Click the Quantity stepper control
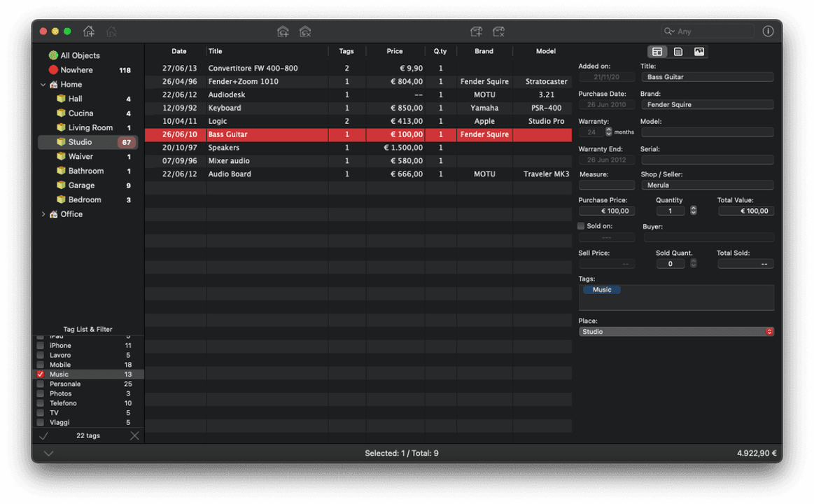 [694, 211]
